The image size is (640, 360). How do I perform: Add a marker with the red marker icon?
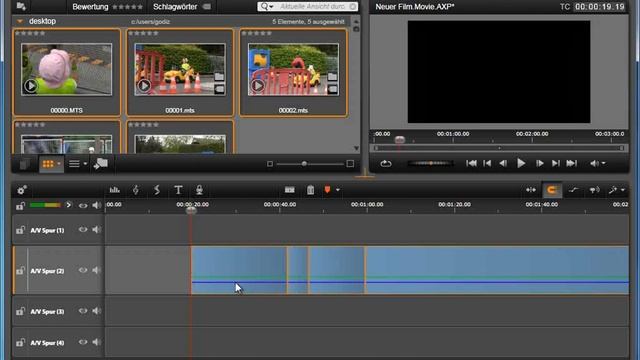[x=327, y=190]
